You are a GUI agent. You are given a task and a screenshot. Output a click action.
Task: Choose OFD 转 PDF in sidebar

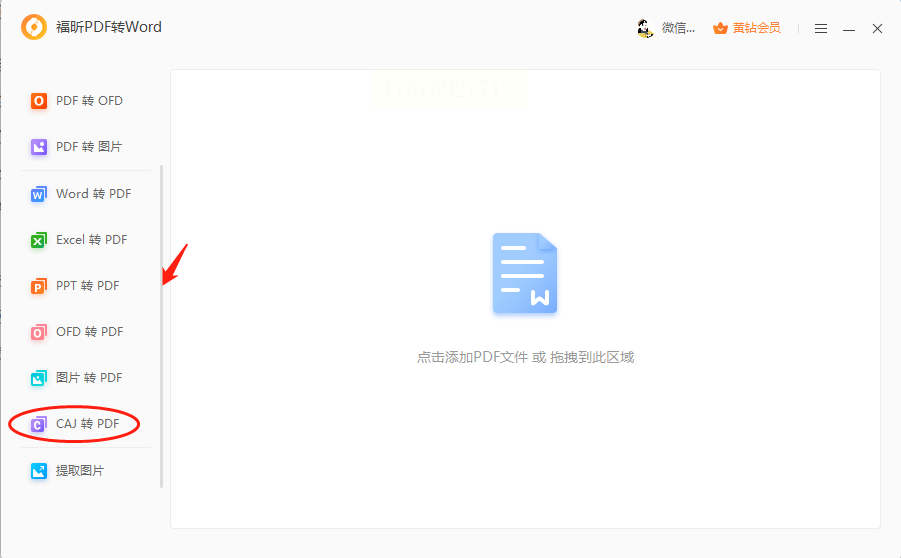[x=90, y=332]
